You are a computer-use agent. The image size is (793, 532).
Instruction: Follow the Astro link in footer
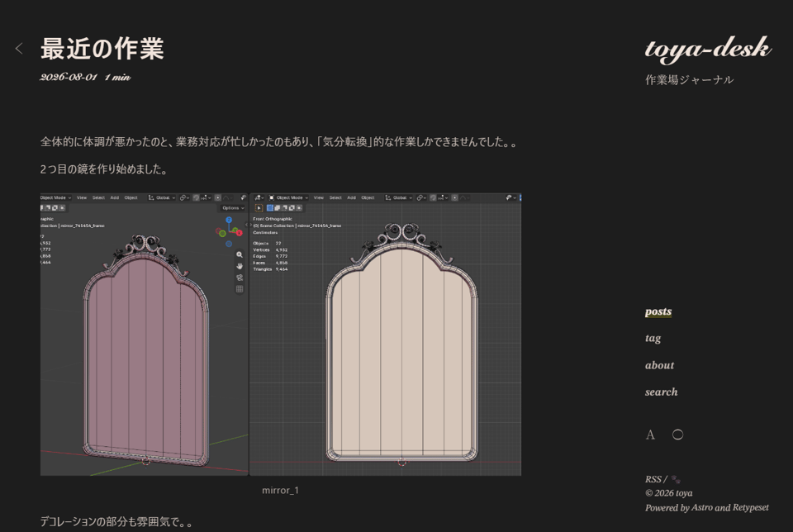click(x=701, y=508)
